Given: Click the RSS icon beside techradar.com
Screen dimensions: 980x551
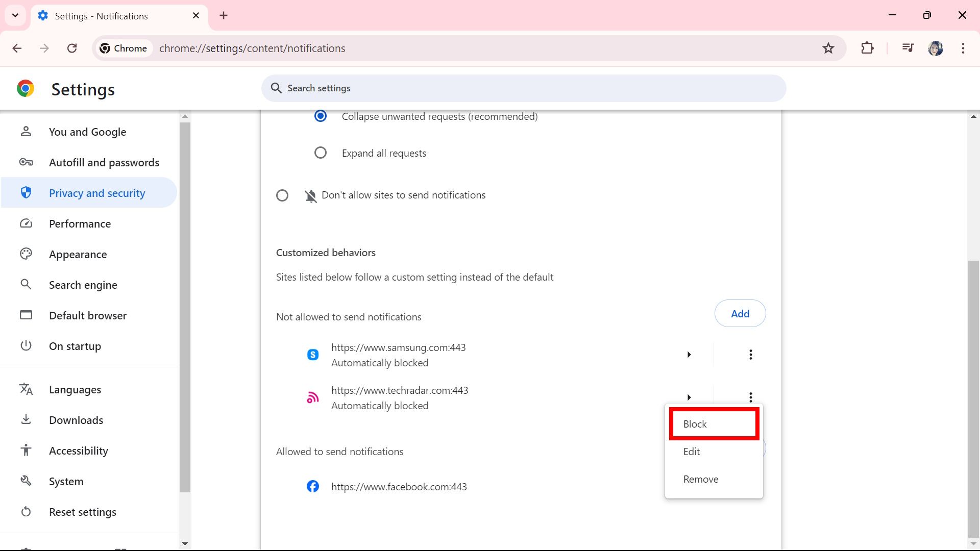Looking at the screenshot, I should (313, 397).
